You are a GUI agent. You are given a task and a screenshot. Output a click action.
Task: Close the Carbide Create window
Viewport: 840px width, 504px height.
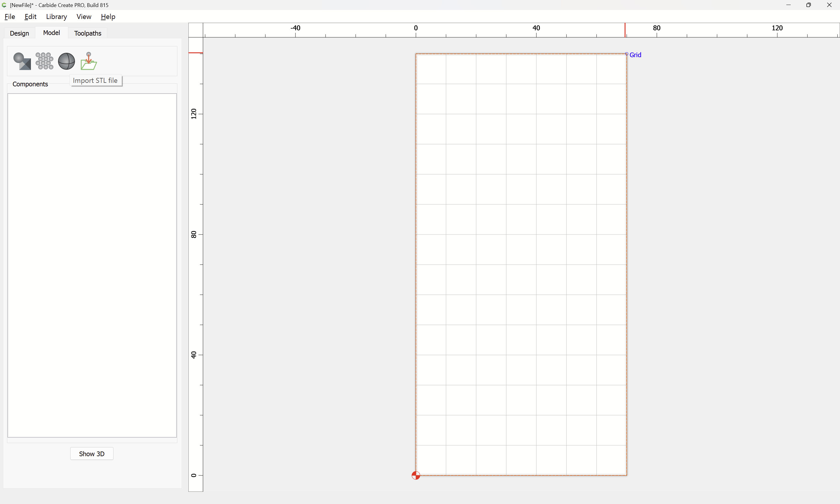coord(829,5)
